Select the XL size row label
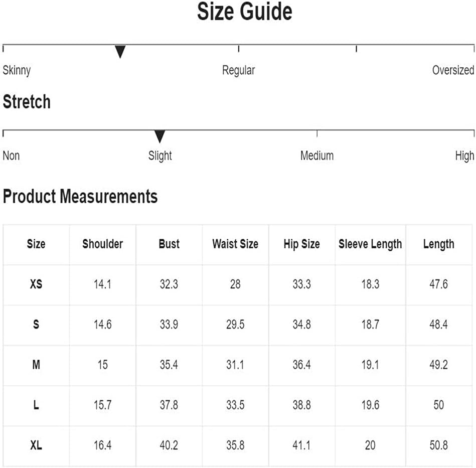The height and width of the screenshot is (468, 476). (36, 445)
